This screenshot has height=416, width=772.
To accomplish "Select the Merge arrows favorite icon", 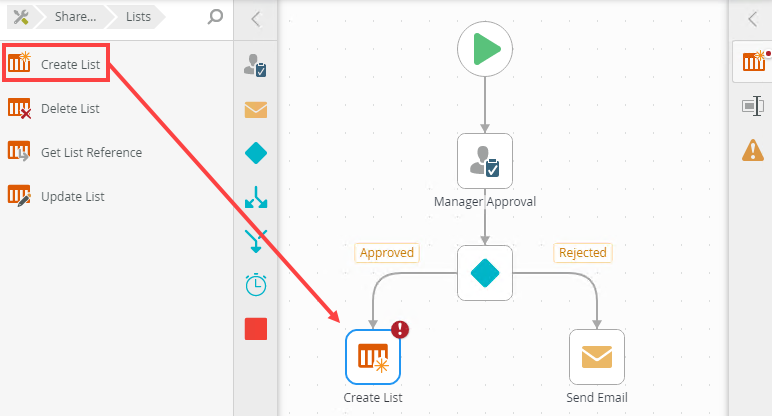I will coord(256,241).
